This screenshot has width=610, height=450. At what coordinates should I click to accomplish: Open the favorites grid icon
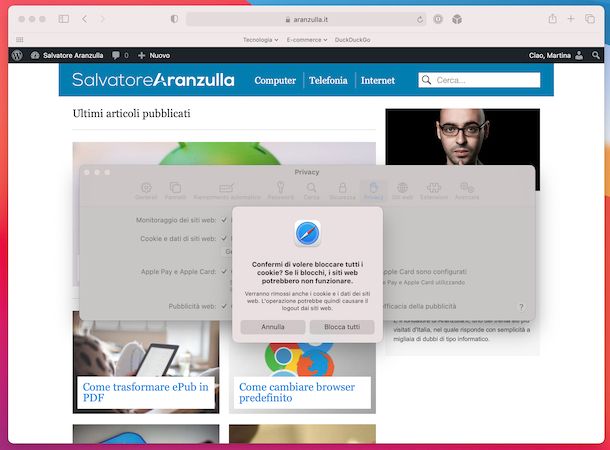19,40
